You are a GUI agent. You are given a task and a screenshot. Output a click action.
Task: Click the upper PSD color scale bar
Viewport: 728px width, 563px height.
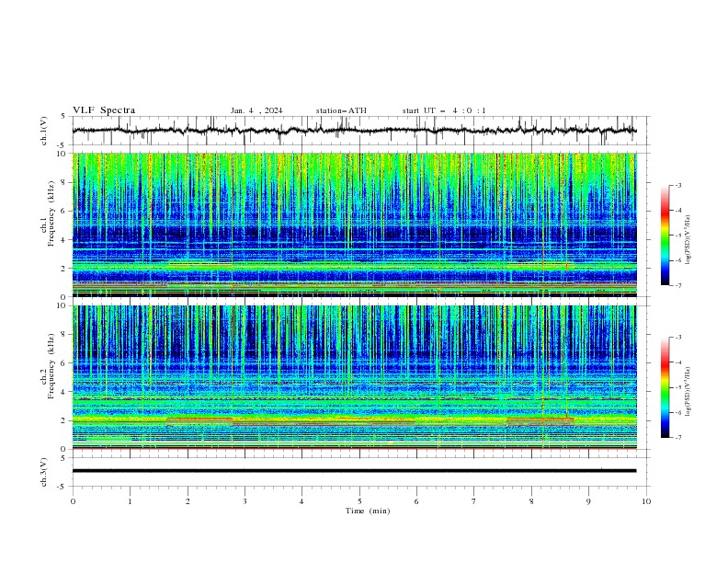(x=665, y=236)
